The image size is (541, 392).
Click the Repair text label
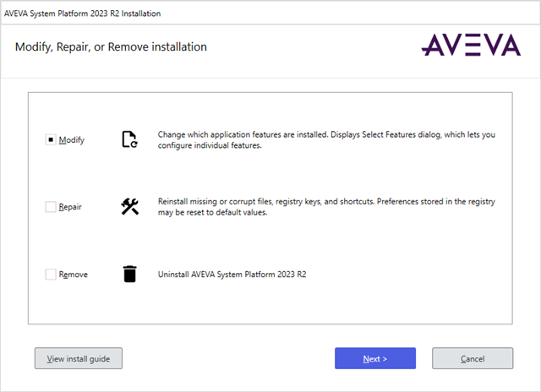tap(70, 207)
